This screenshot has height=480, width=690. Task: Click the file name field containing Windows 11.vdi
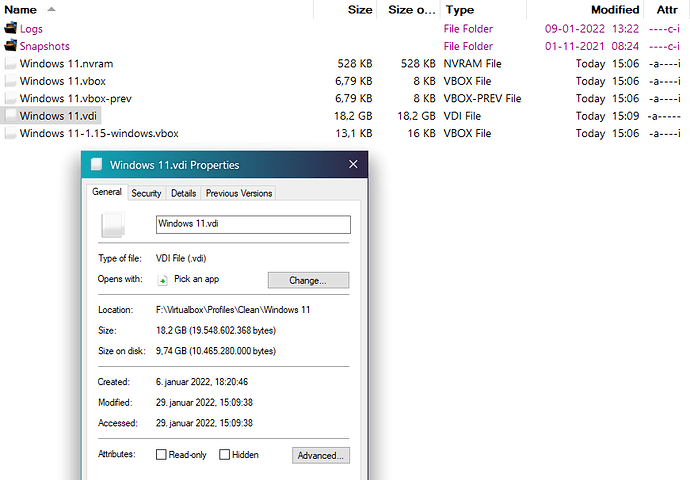point(253,224)
